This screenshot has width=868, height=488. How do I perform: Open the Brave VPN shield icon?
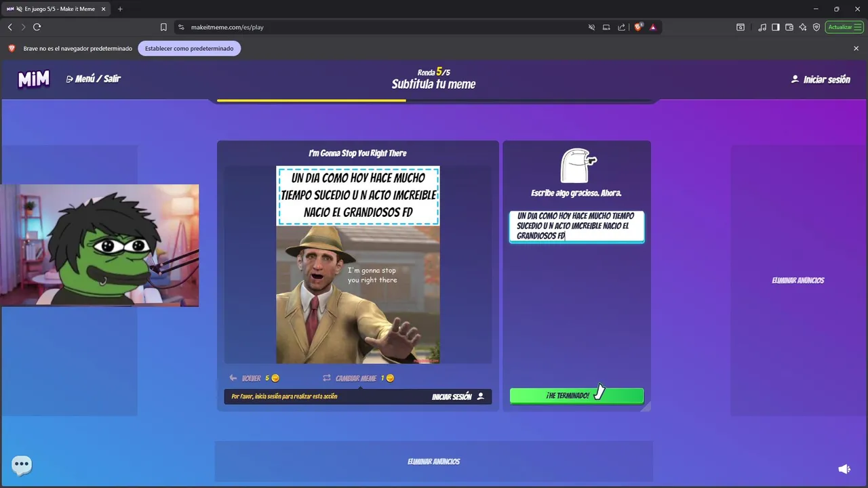(x=816, y=27)
